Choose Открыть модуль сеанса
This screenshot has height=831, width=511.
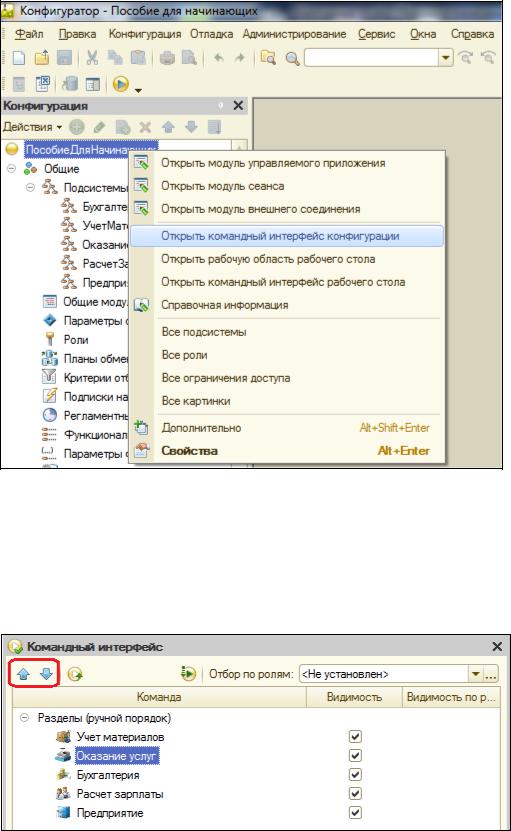pos(287,185)
